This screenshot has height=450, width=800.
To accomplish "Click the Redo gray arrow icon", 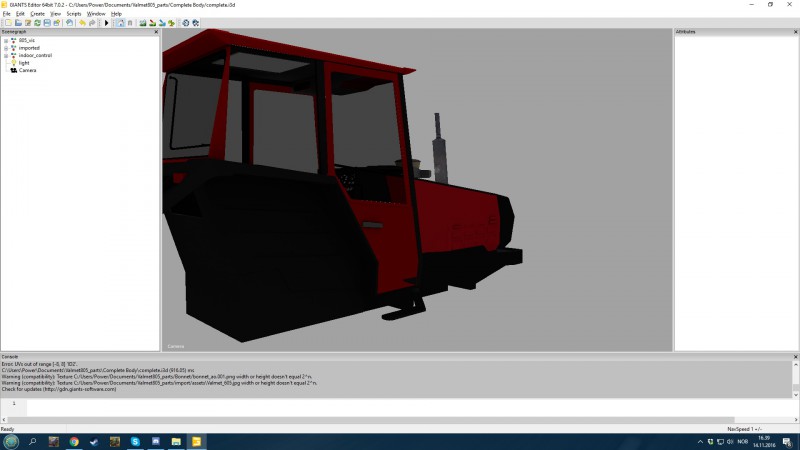I will (x=92, y=23).
